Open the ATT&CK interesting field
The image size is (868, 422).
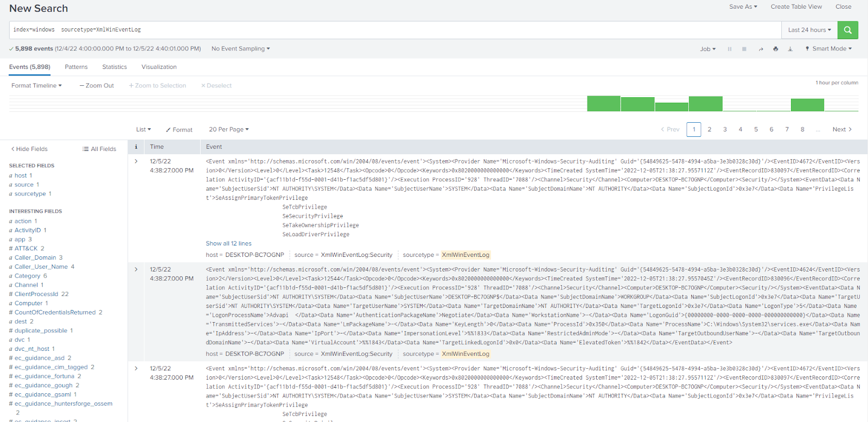(x=26, y=248)
